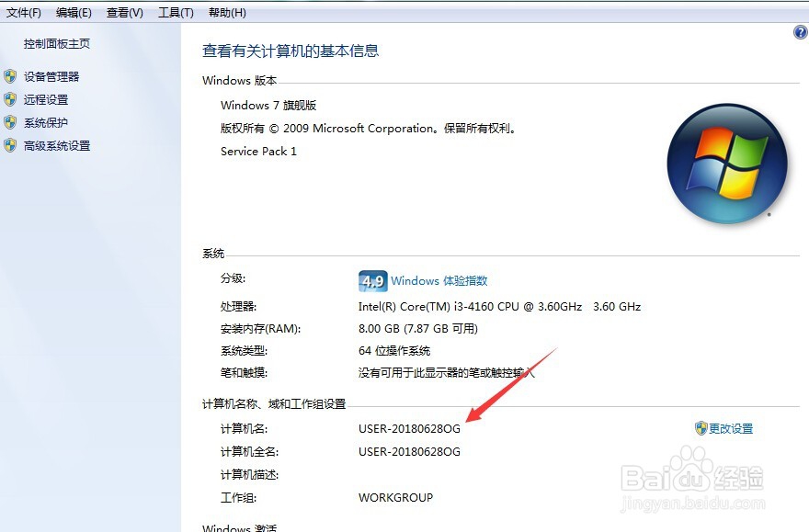The width and height of the screenshot is (809, 532).
Task: Go to 控制面板主页
Action: point(57,44)
